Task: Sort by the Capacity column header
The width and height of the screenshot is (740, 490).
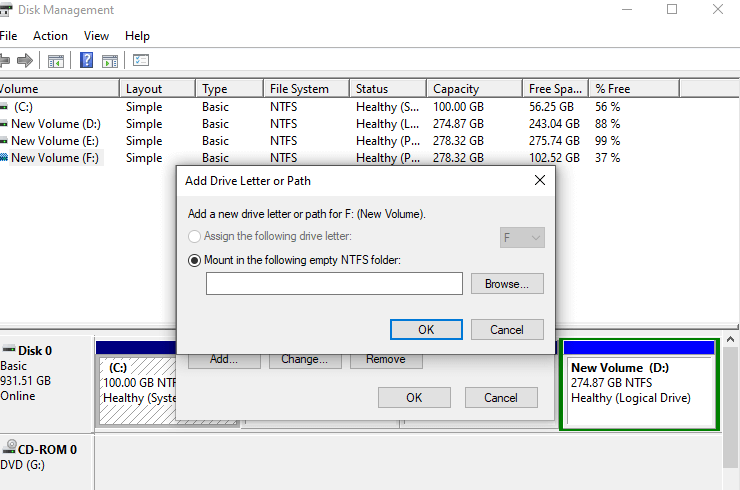Action: [475, 89]
